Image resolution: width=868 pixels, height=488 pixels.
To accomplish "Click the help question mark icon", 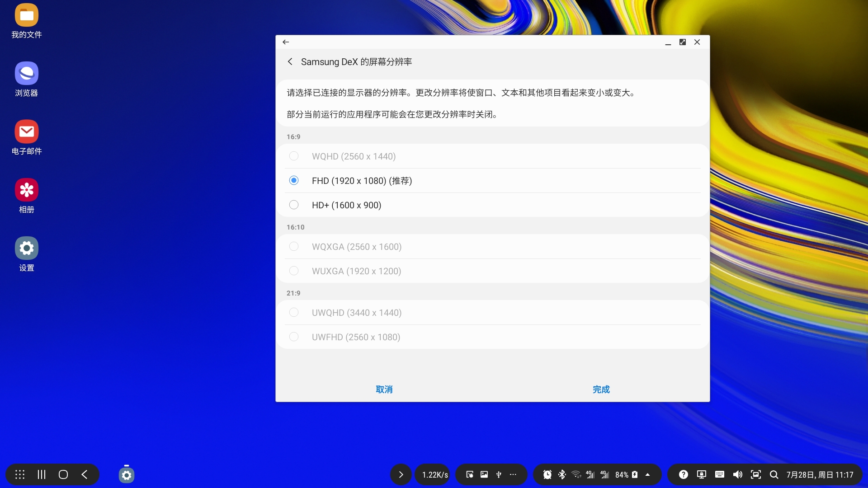I will point(683,474).
